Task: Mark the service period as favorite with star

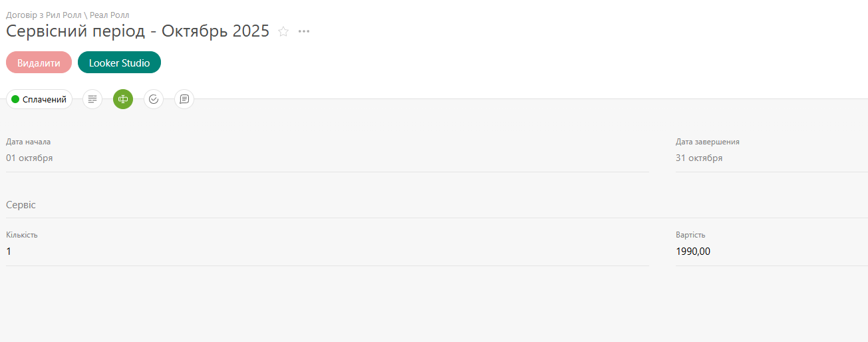Action: [x=283, y=31]
